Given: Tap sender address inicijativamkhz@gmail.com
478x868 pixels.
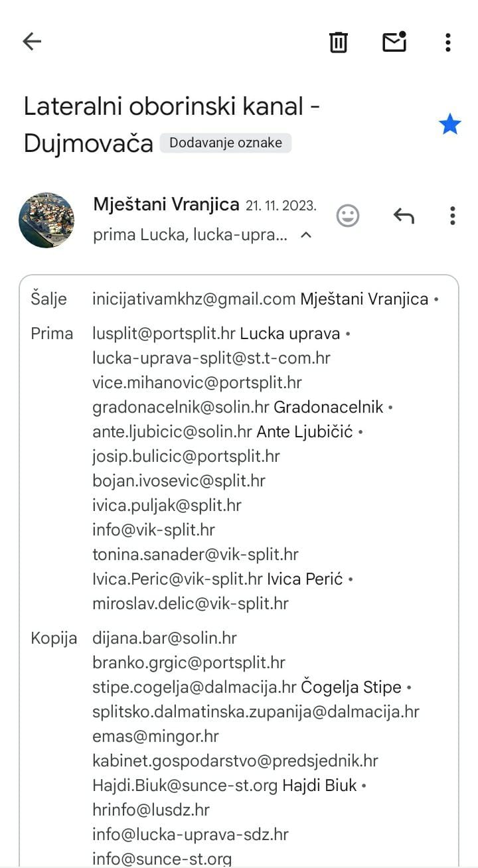Looking at the screenshot, I should 193,299.
